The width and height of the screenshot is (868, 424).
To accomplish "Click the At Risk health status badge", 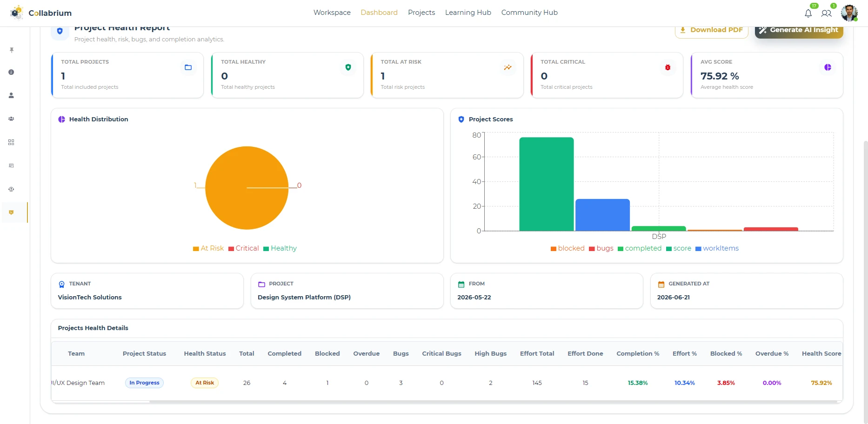I will coord(205,383).
